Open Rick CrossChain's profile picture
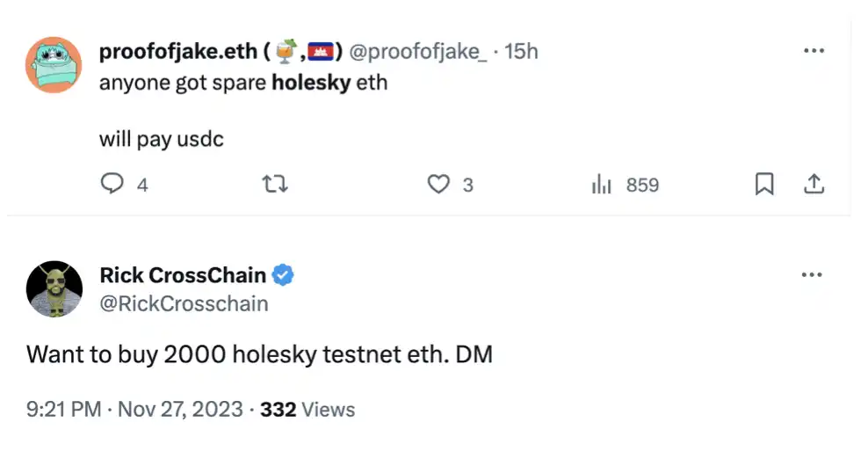Screen dimensions: 868x466 [x=54, y=288]
